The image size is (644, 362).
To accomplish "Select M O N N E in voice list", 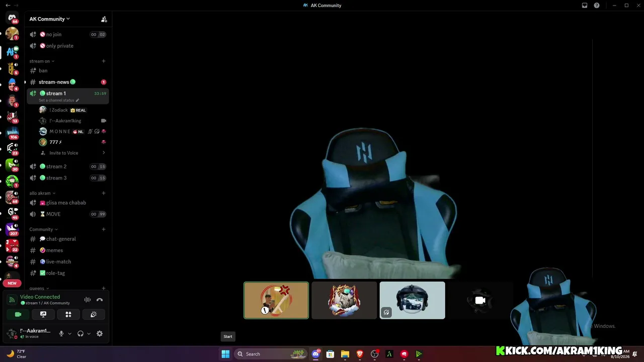I will coord(73,131).
